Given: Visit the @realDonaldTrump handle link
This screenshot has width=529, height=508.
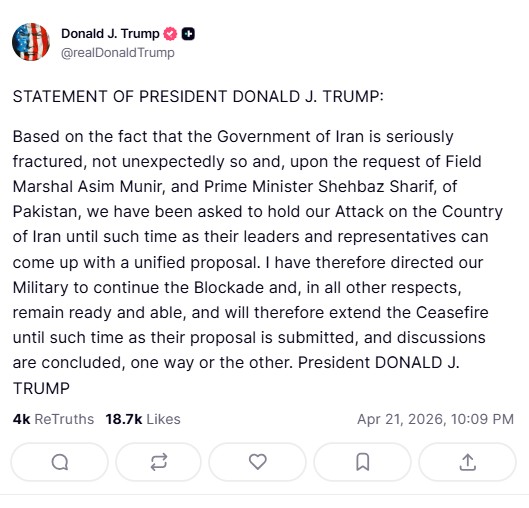Looking at the screenshot, I should pyautogui.click(x=118, y=53).
